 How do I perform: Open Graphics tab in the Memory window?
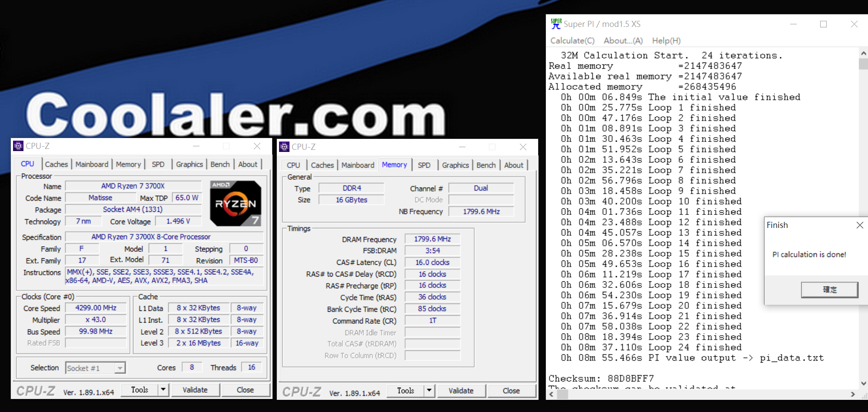pos(456,165)
